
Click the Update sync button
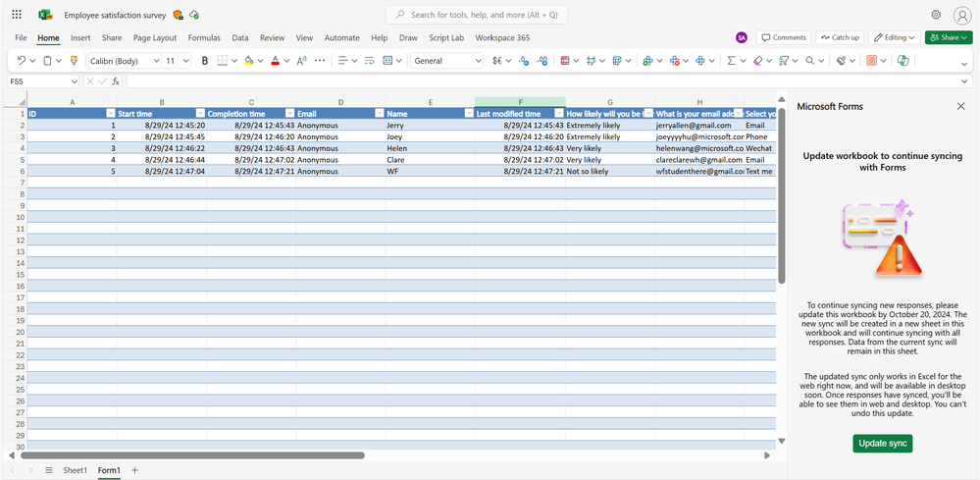click(x=883, y=443)
